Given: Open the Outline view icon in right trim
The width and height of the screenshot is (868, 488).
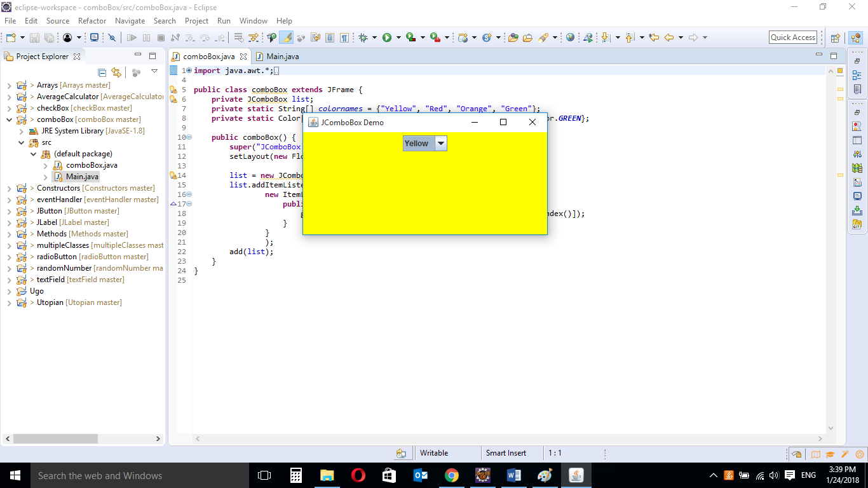Looking at the screenshot, I should tap(857, 76).
